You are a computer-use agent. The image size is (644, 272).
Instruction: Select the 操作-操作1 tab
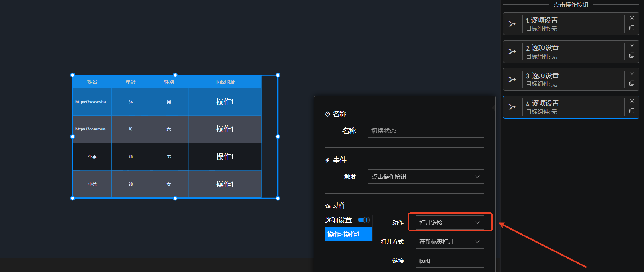[x=348, y=234]
